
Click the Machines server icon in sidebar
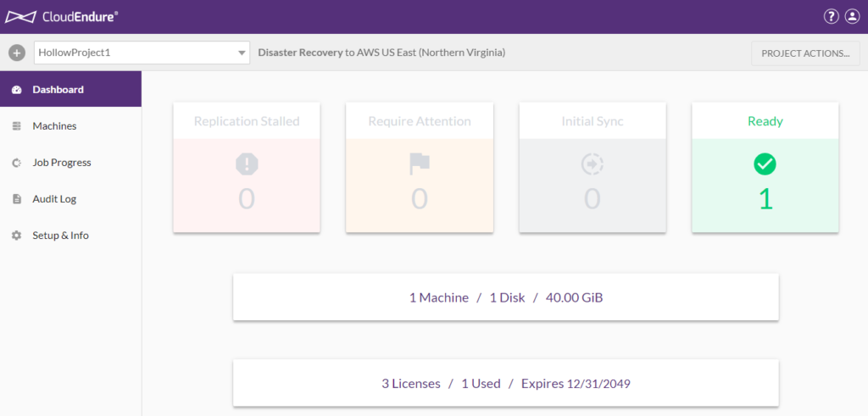(x=16, y=126)
